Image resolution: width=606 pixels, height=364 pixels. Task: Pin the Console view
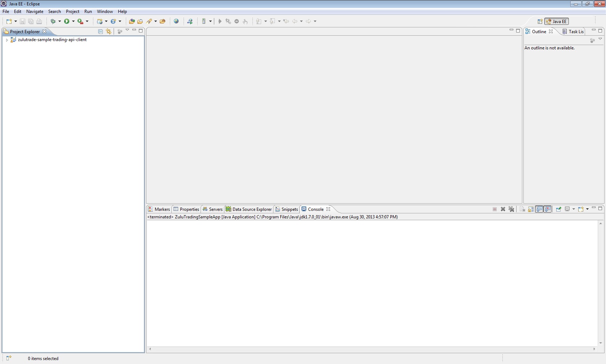(558, 209)
